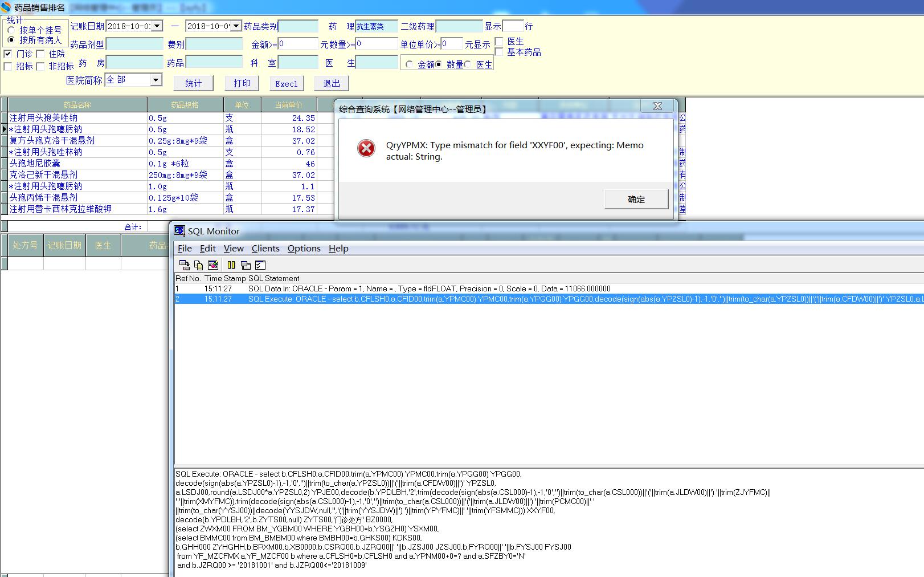Viewport: 924px width, 577px height.
Task: Click the 药理 field containing 抗生素类
Action: (x=377, y=26)
